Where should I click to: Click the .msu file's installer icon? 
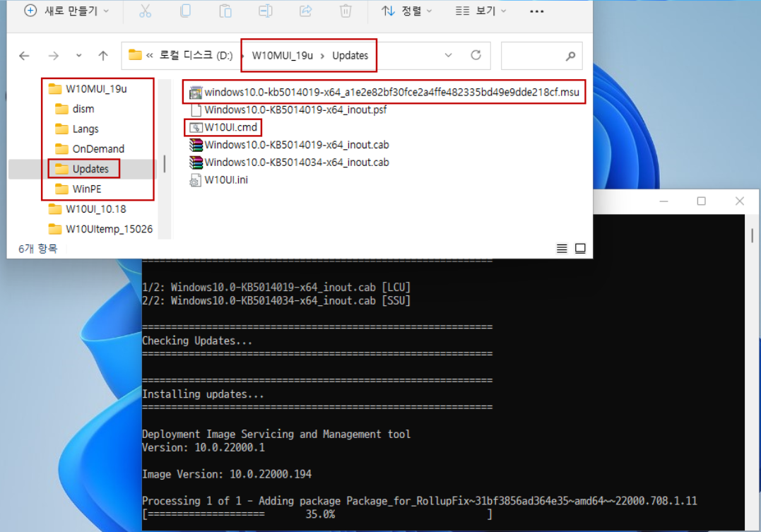pos(196,93)
